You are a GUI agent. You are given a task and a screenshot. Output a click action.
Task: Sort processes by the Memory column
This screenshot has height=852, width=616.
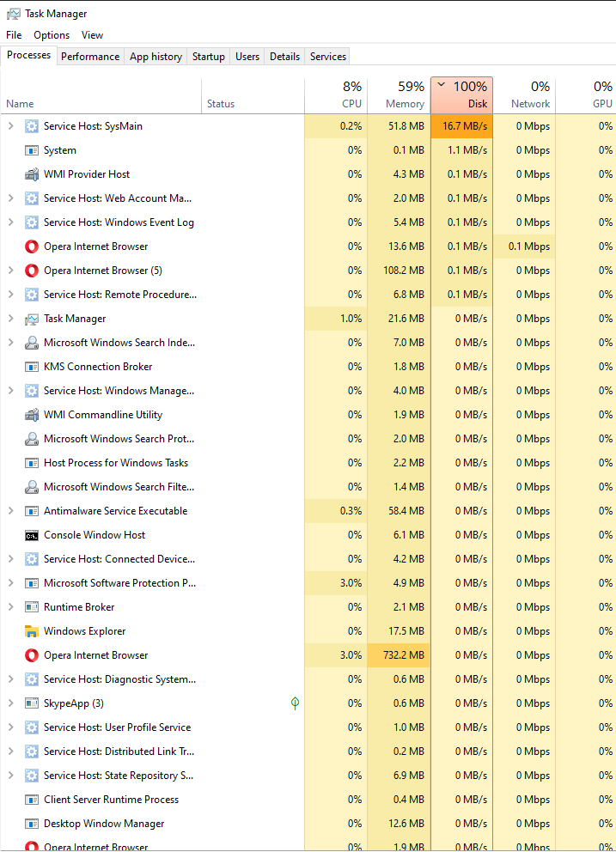click(x=399, y=95)
